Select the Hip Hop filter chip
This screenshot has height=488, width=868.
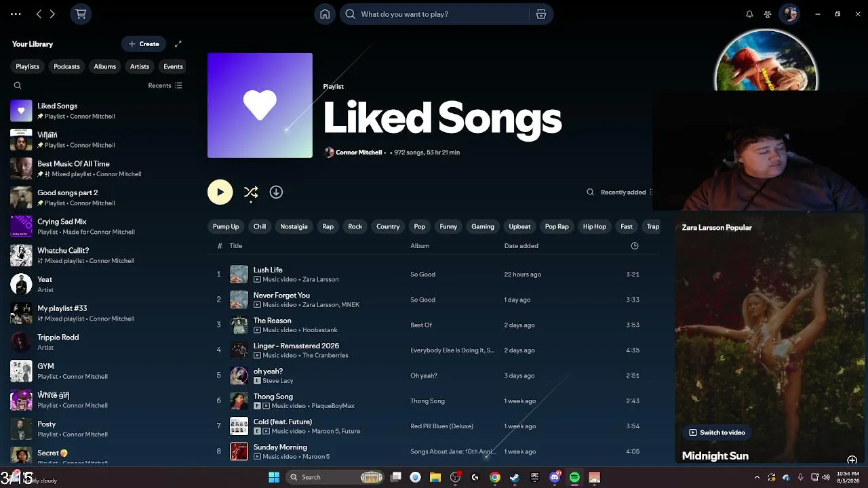pyautogui.click(x=595, y=226)
